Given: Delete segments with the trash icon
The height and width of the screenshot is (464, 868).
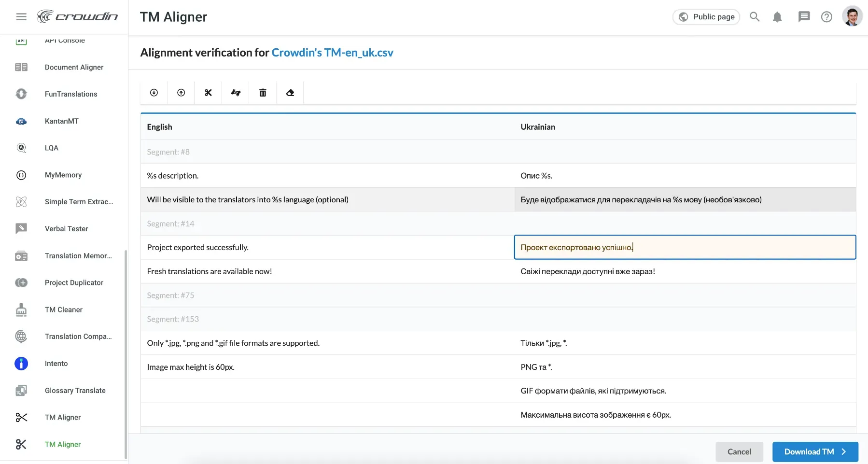Looking at the screenshot, I should 263,92.
